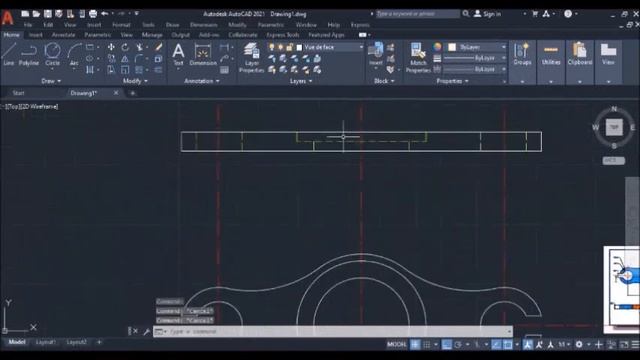Toggle MODEL space button in status bar
Viewport: 640px width, 360px height.
397,345
